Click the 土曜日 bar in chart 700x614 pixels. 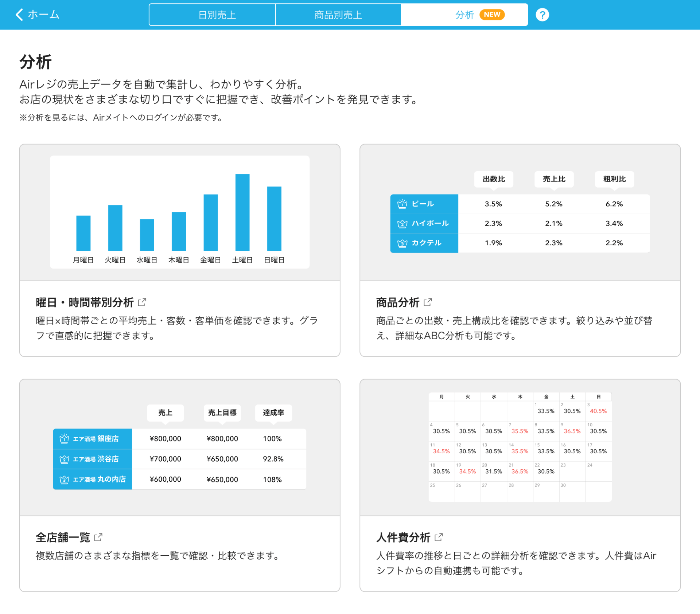tap(242, 212)
